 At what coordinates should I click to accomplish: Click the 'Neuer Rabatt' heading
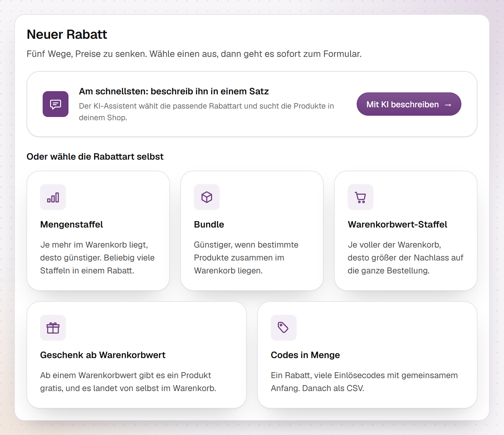(x=67, y=34)
